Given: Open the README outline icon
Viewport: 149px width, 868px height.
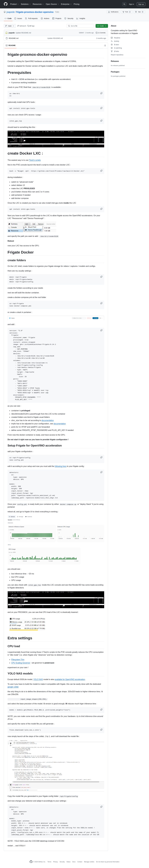Looking at the screenshot, I should point(105,45).
